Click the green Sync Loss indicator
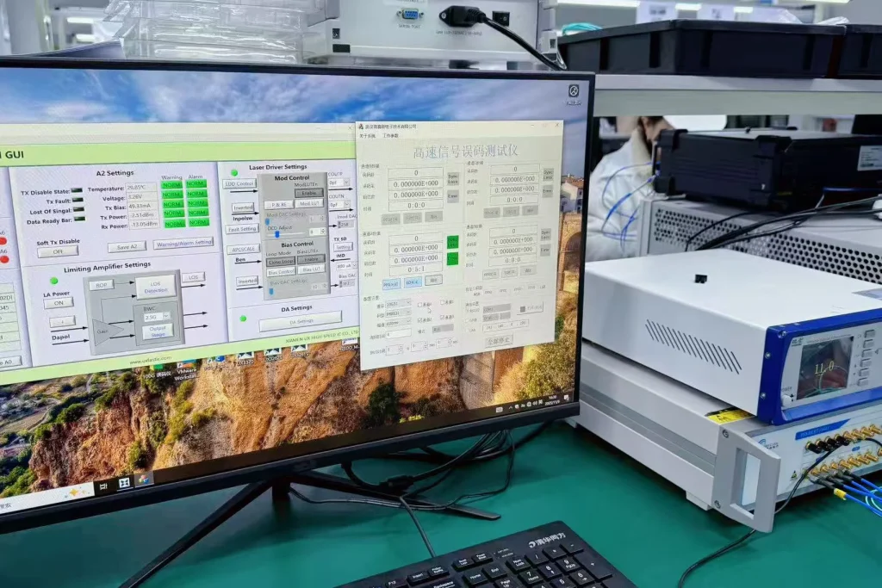This screenshot has height=588, width=882. pos(452,242)
